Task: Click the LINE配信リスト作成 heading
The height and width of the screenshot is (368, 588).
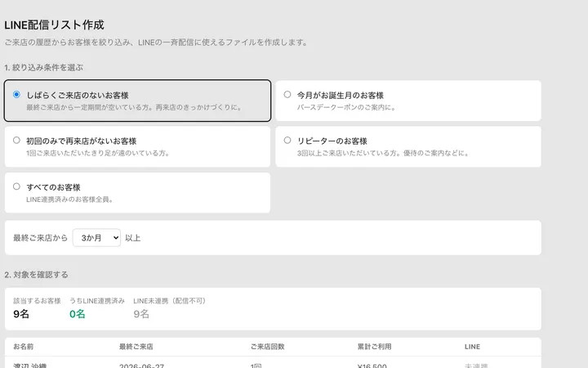Action: [x=54, y=25]
